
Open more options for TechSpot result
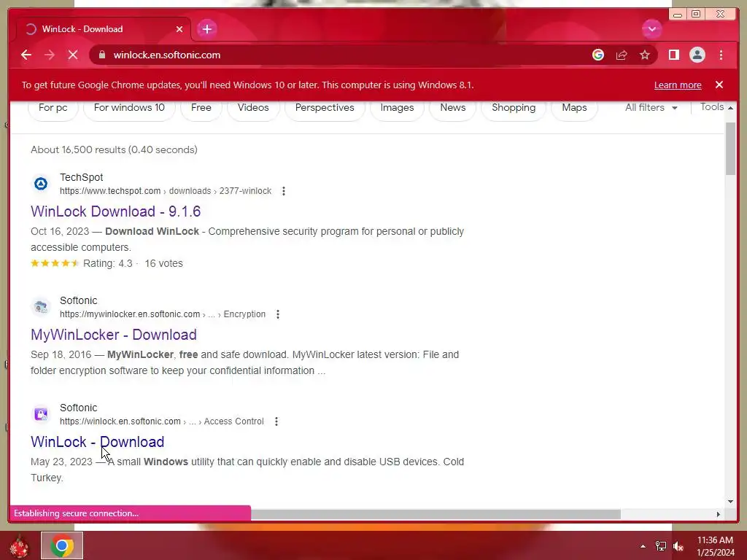[284, 191]
